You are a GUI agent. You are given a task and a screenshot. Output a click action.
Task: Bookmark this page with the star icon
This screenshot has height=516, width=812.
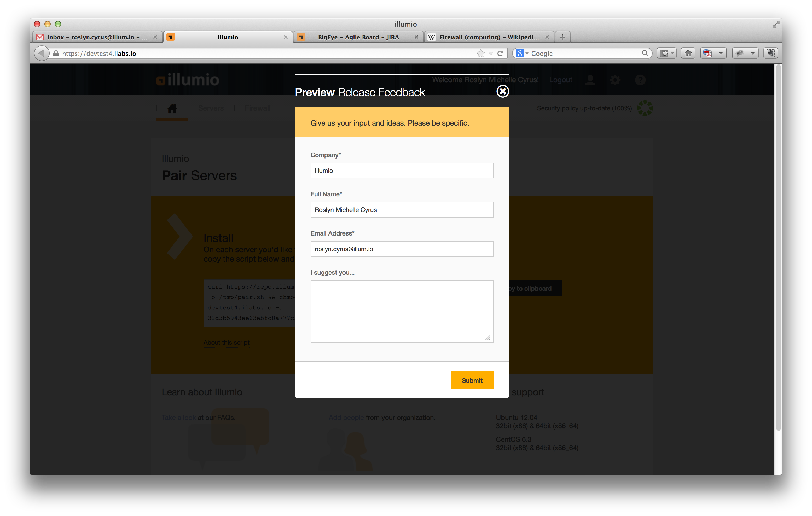pyautogui.click(x=480, y=53)
